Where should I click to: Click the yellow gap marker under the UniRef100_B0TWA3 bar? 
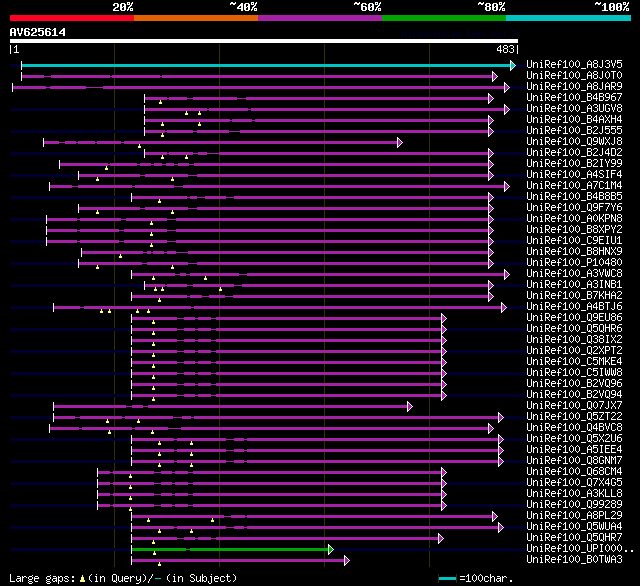(159, 564)
